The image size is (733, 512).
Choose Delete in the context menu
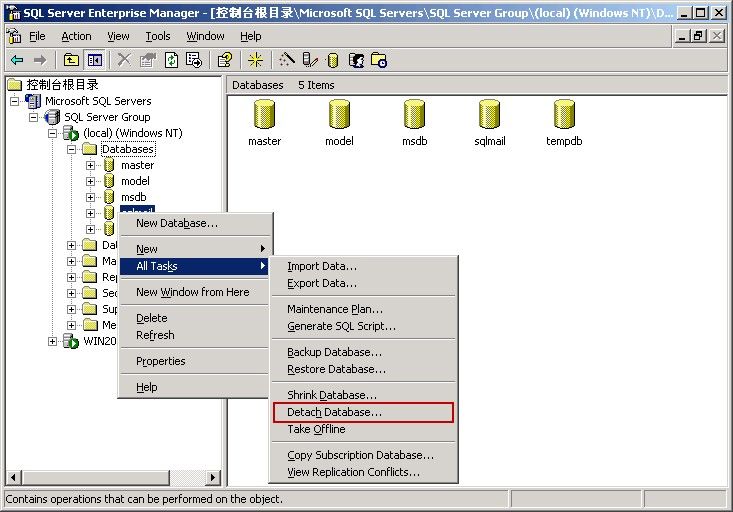click(194, 318)
